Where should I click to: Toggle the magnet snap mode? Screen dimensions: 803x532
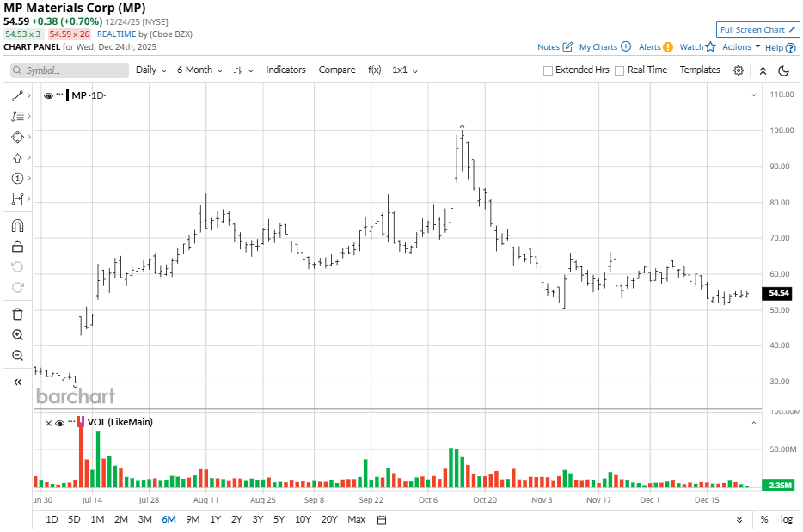pyautogui.click(x=17, y=226)
